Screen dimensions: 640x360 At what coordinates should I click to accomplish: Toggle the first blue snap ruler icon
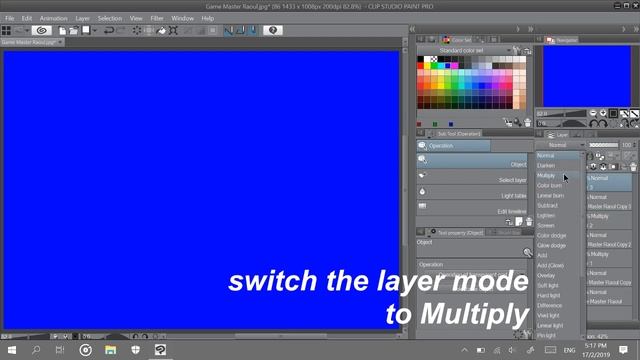tap(229, 30)
